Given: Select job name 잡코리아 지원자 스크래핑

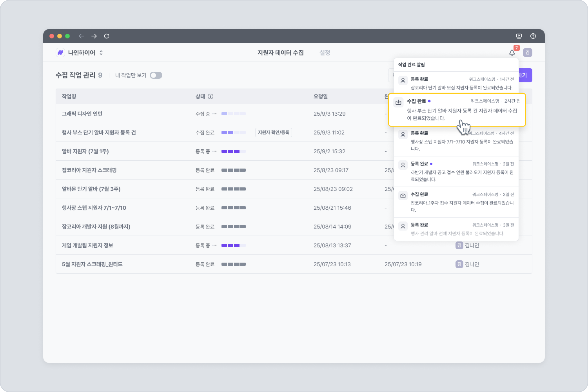Looking at the screenshot, I should tap(89, 170).
